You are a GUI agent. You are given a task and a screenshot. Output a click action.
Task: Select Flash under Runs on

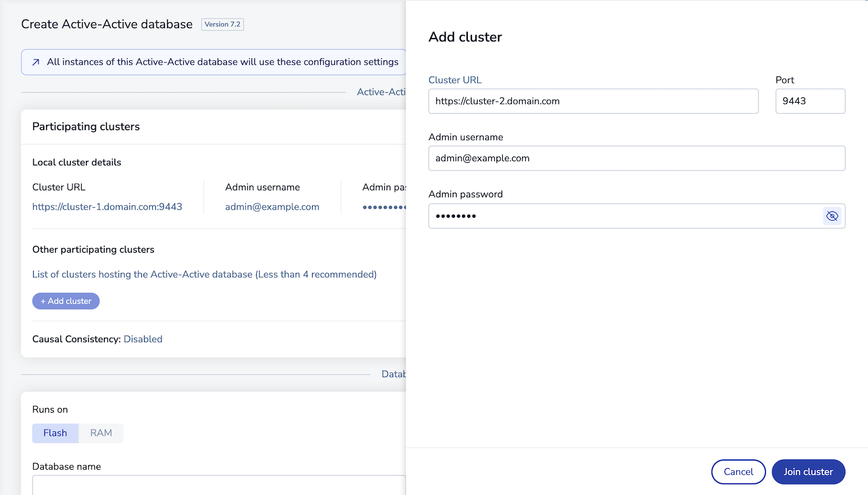(x=55, y=433)
